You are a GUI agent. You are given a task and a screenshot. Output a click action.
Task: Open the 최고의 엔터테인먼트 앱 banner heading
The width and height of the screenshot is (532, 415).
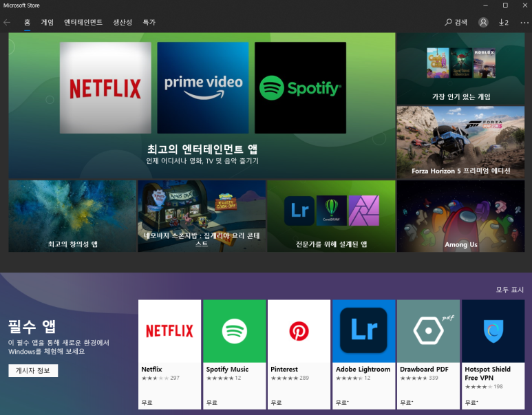click(202, 149)
